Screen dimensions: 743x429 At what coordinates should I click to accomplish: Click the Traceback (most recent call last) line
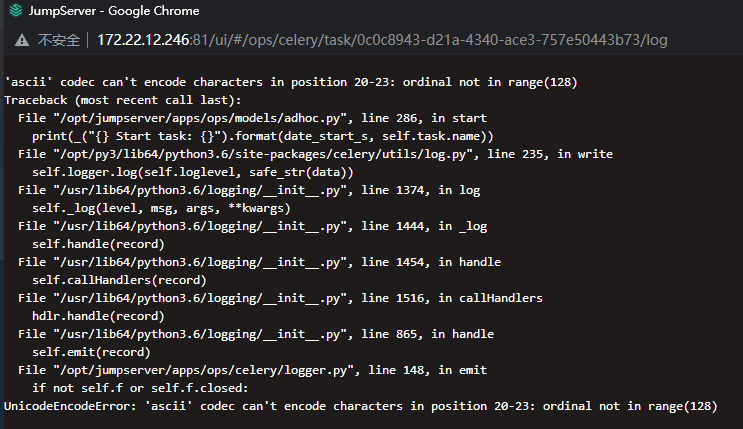coord(123,100)
